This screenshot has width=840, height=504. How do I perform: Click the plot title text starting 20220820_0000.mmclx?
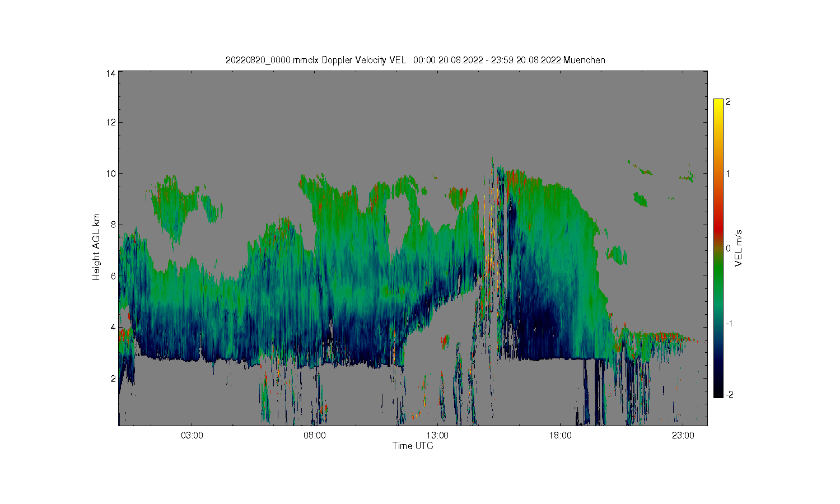[x=415, y=60]
